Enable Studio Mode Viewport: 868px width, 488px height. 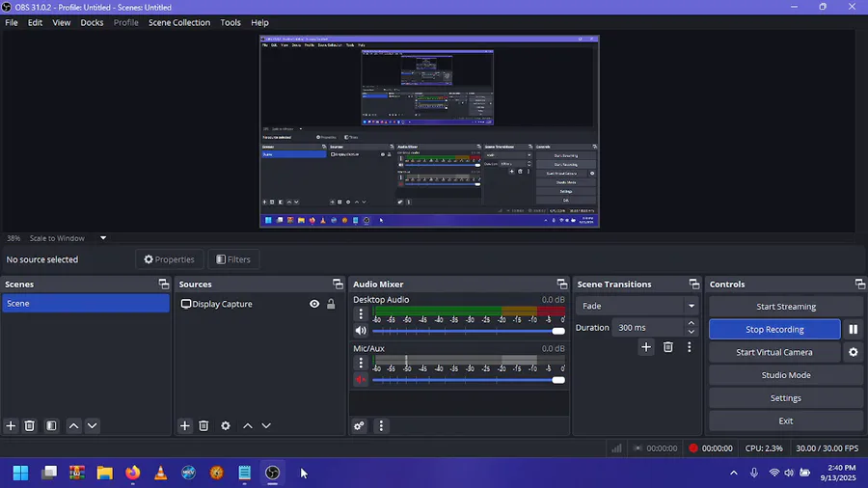pyautogui.click(x=785, y=375)
